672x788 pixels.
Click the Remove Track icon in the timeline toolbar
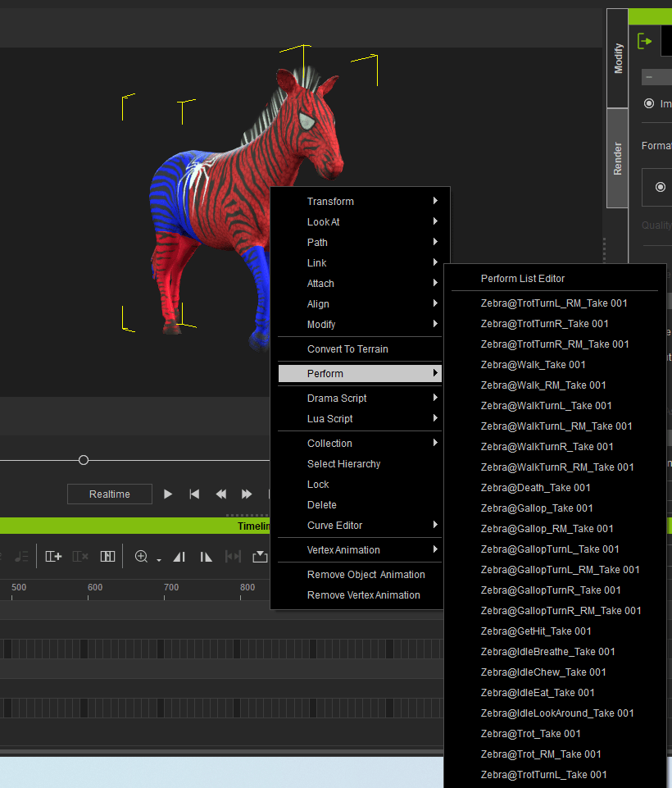pyautogui.click(x=79, y=556)
